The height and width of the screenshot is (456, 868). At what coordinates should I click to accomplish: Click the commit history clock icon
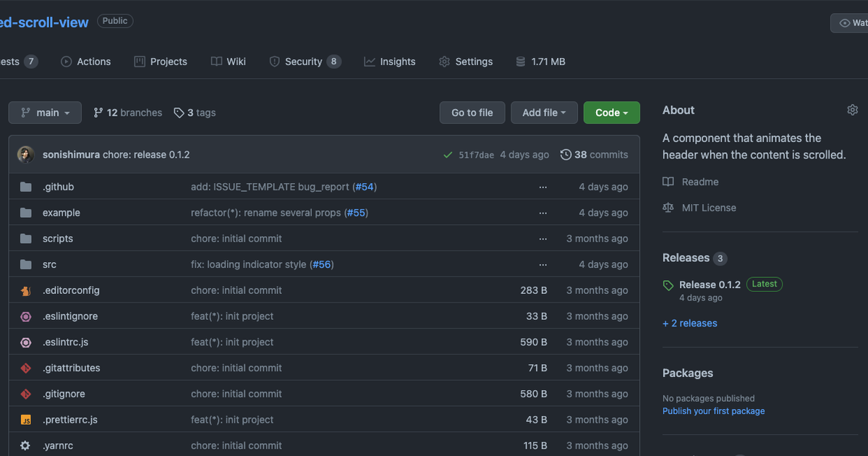(x=566, y=155)
